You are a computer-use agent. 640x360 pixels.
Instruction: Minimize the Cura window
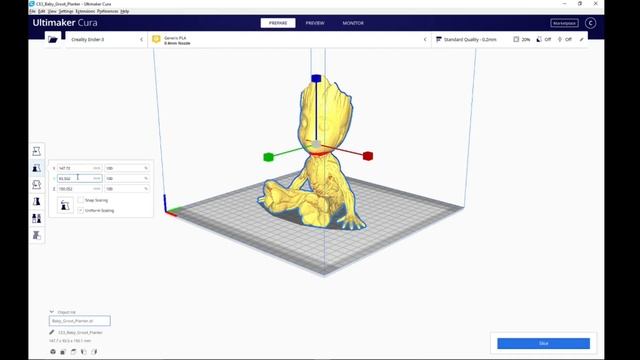564,4
